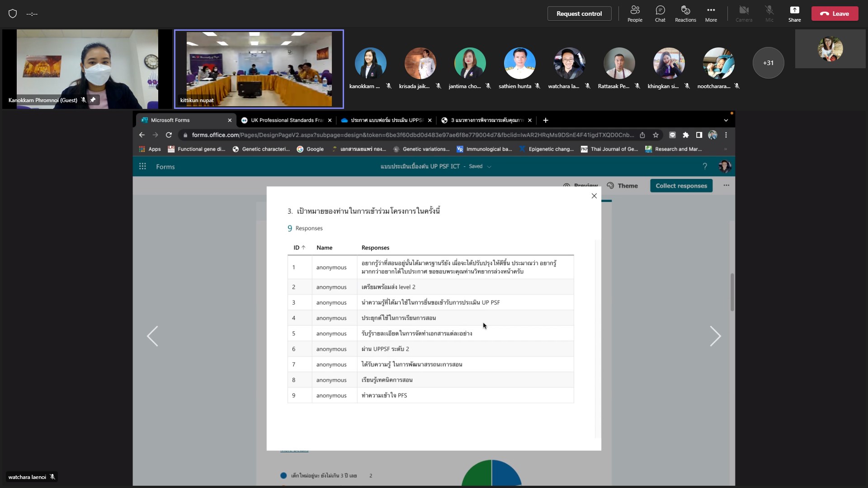868x488 pixels.
Task: Click the Forms home link
Action: (165, 167)
